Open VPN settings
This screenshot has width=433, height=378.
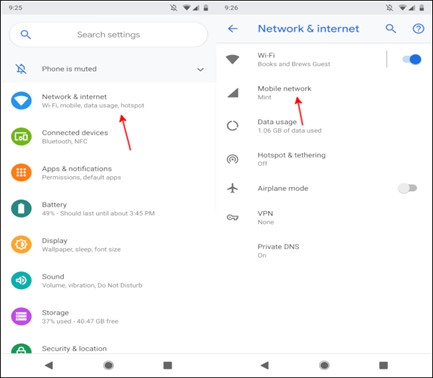pyautogui.click(x=324, y=217)
